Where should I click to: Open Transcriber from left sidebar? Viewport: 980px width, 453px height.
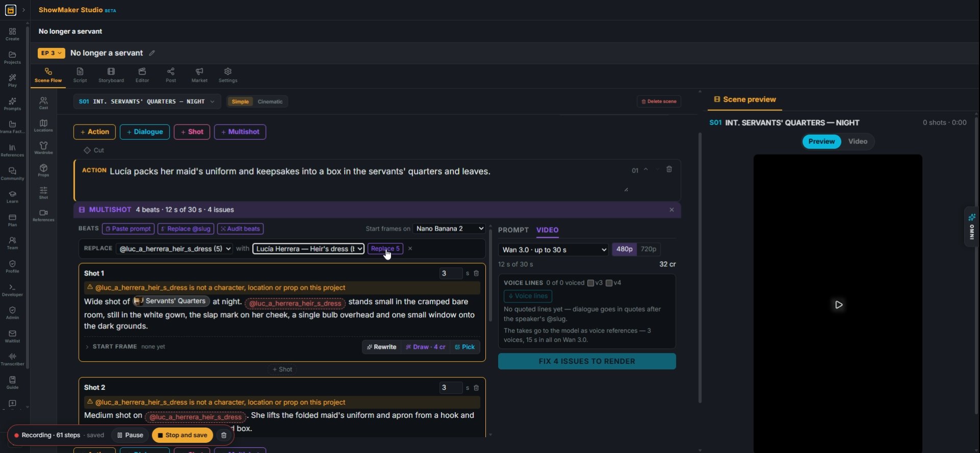tap(12, 359)
